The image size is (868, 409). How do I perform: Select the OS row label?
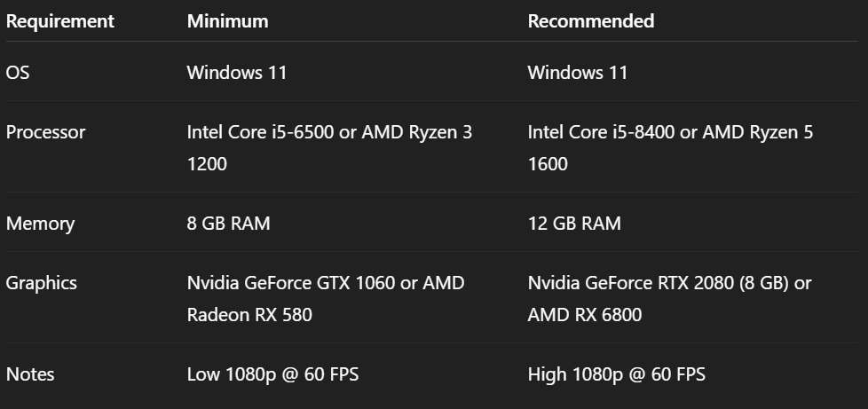(18, 73)
